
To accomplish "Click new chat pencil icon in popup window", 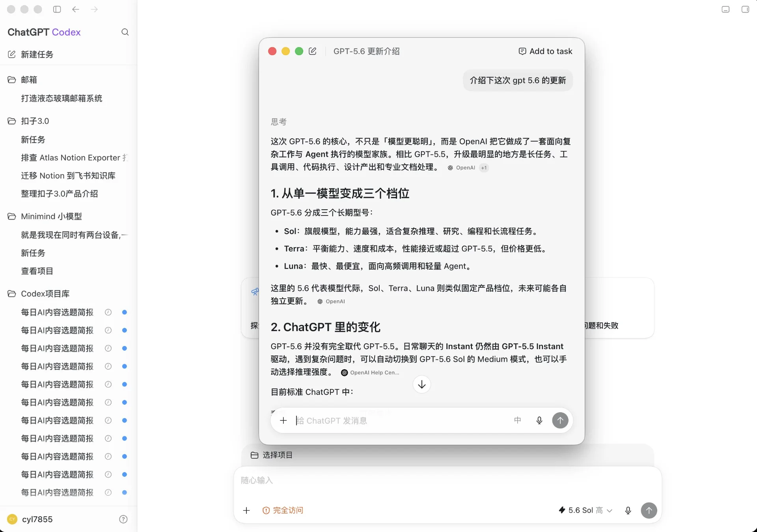I will (313, 51).
